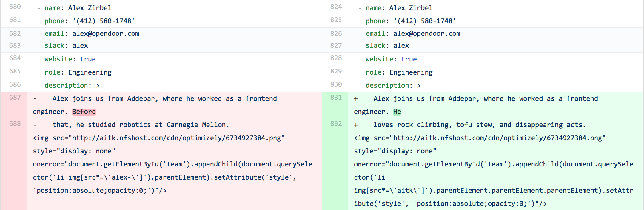
Task: Click "website: true" value on line 684
Action: (x=88, y=59)
